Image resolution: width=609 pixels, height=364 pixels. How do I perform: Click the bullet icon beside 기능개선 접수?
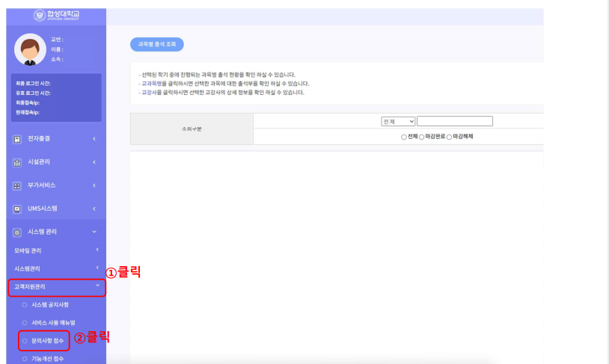tap(25, 359)
